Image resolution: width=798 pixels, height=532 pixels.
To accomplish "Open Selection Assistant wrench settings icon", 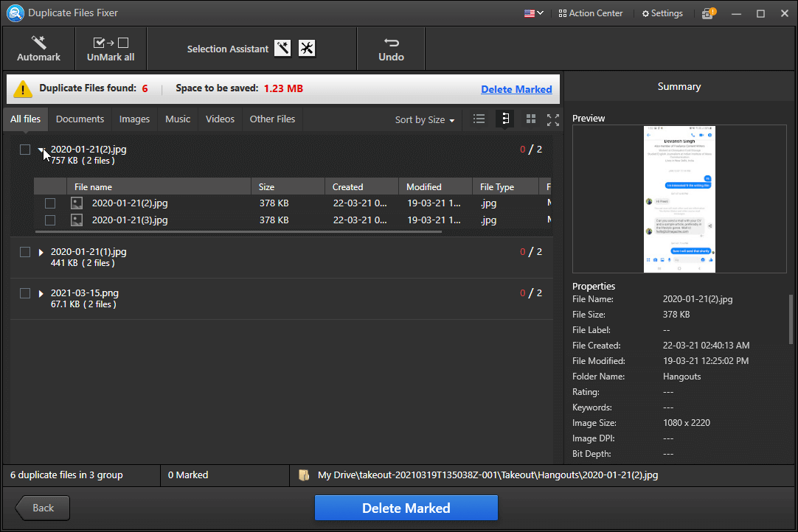I will (x=307, y=49).
